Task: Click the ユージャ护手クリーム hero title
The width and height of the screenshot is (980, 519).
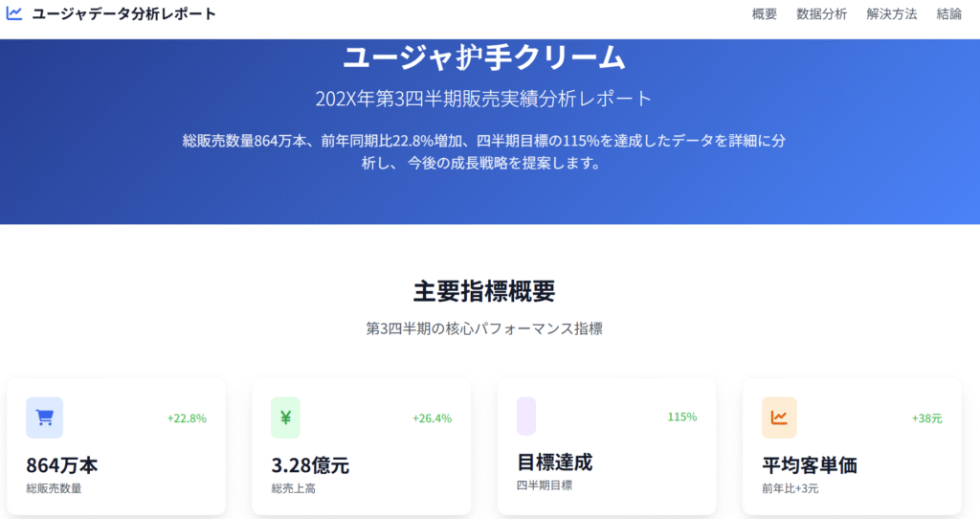Action: pos(484,57)
